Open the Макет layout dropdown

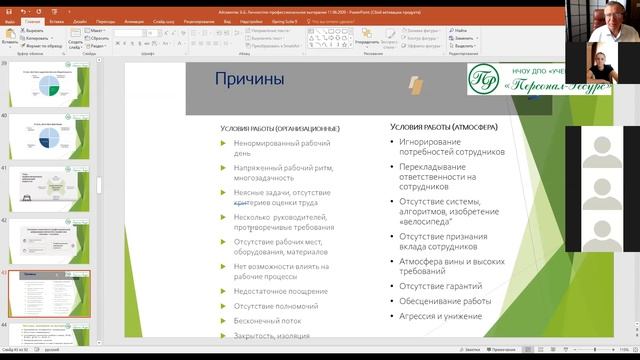tap(95, 31)
